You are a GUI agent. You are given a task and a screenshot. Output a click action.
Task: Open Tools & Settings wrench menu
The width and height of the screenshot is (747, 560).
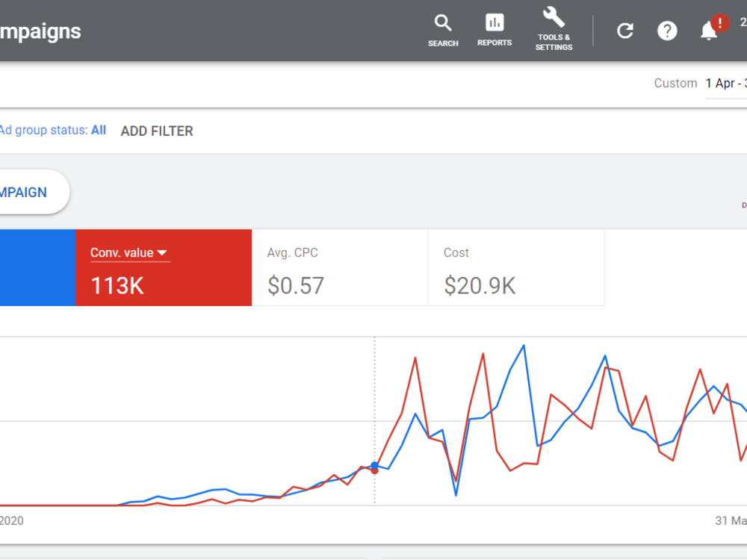[554, 30]
